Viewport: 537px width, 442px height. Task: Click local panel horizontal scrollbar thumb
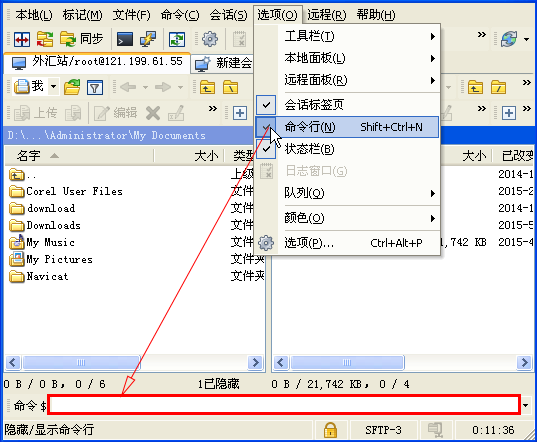tap(81, 363)
